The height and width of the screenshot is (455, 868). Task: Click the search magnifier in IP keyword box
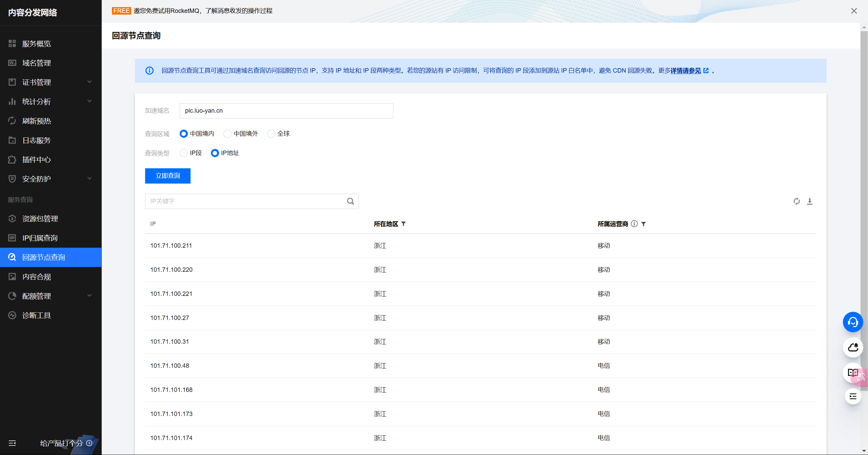point(350,201)
